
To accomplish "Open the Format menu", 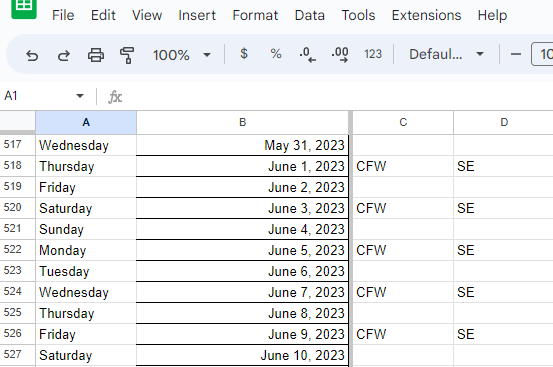I will coord(255,15).
